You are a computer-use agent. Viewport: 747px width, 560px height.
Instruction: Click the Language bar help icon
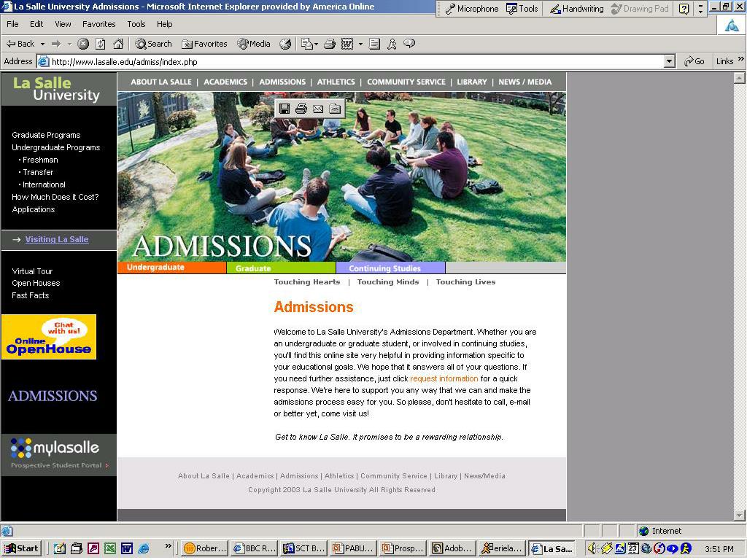(x=684, y=9)
